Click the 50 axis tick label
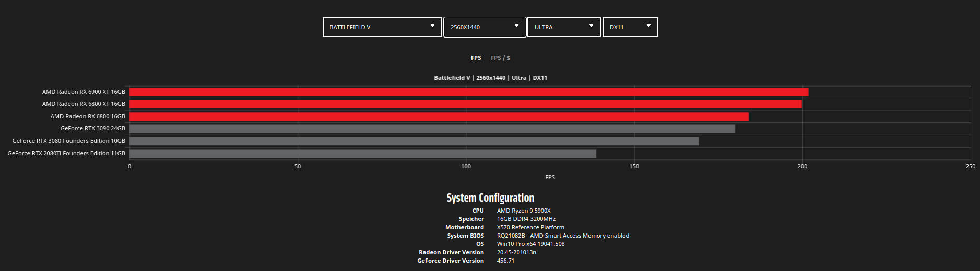Image resolution: width=980 pixels, height=271 pixels. 298,166
